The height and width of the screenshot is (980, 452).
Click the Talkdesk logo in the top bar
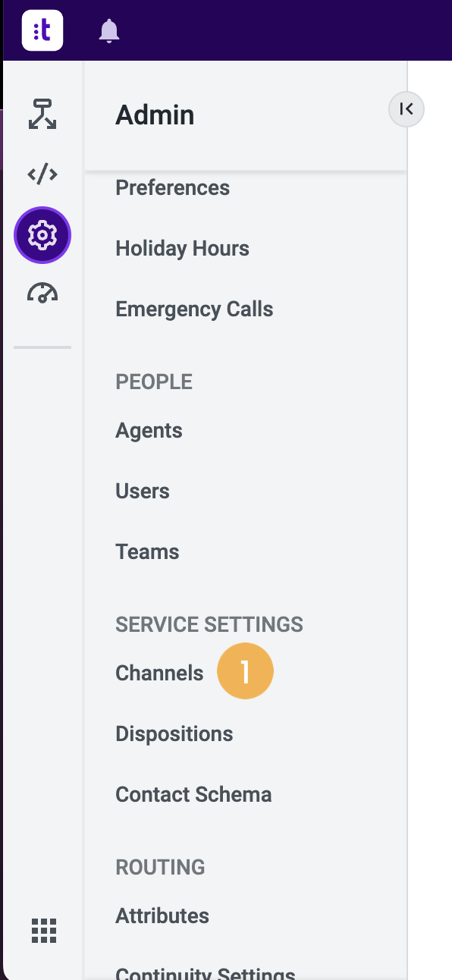click(x=42, y=30)
